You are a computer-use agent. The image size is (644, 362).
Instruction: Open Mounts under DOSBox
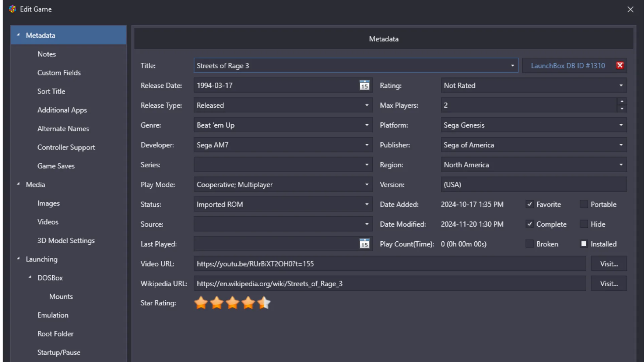click(61, 296)
